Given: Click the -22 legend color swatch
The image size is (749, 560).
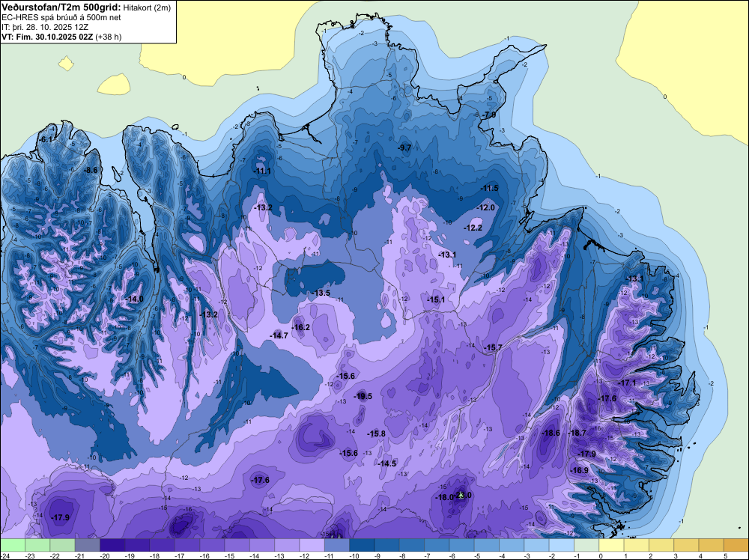Looking at the screenshot, I should (x=63, y=545).
